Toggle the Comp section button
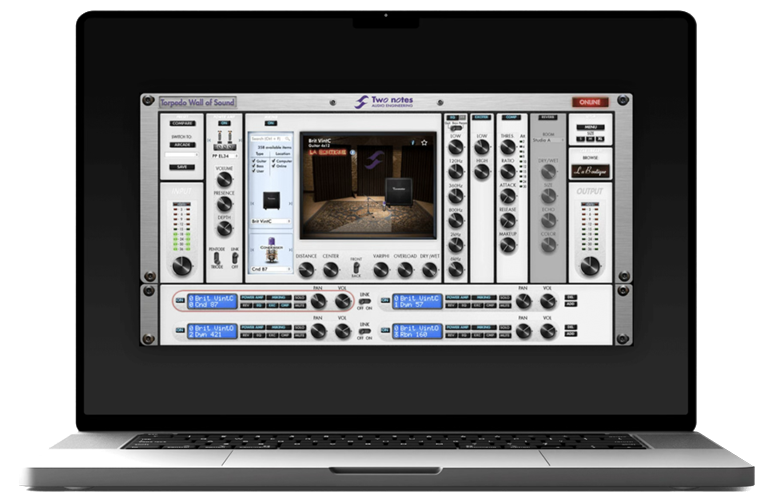772x502 pixels. [x=512, y=118]
